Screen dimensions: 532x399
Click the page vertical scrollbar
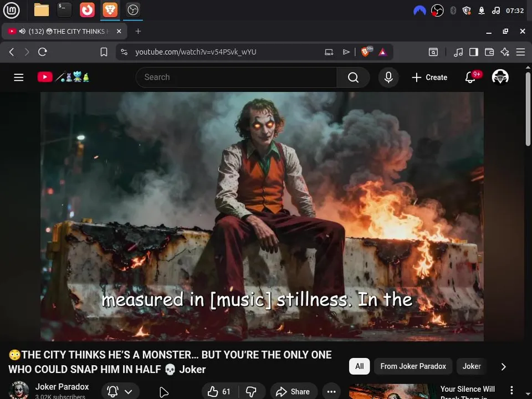point(528,109)
